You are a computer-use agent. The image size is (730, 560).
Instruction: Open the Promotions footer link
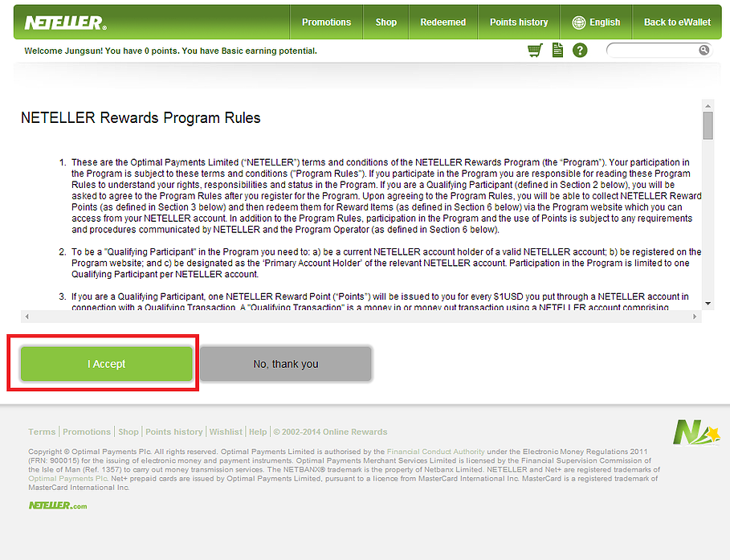pyautogui.click(x=87, y=432)
